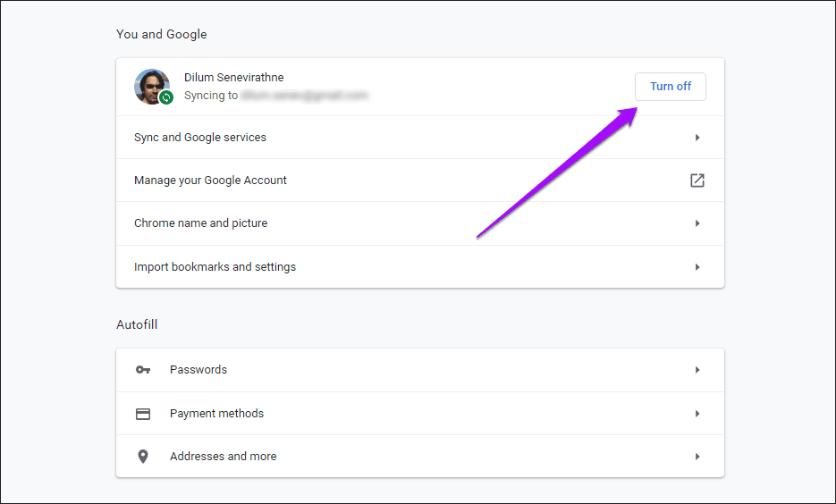Click the key icon beside Passwords
Viewport: 836px width, 504px height.
click(143, 370)
